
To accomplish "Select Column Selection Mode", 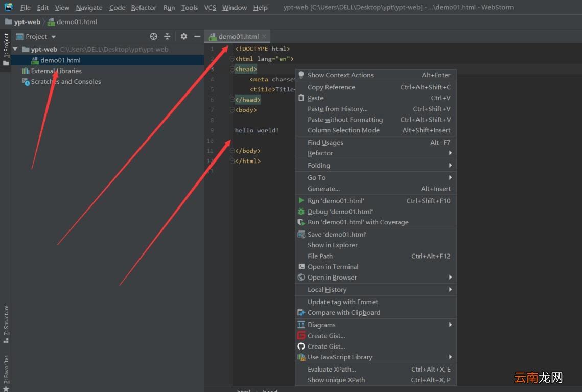I will 376,130.
